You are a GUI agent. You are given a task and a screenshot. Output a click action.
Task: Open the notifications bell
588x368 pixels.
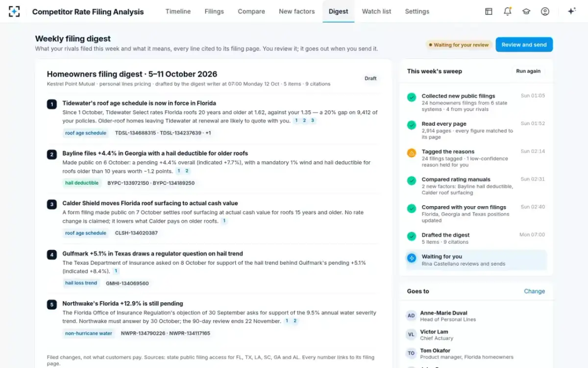tap(508, 11)
